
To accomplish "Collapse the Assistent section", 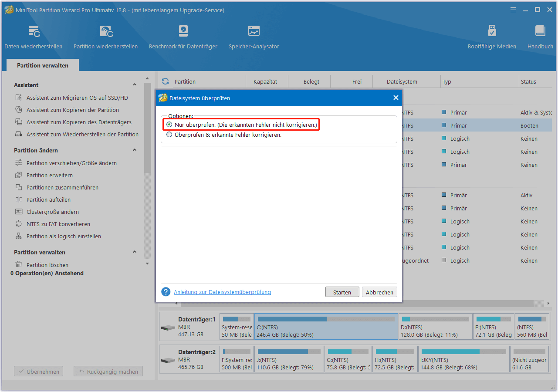I will point(135,85).
